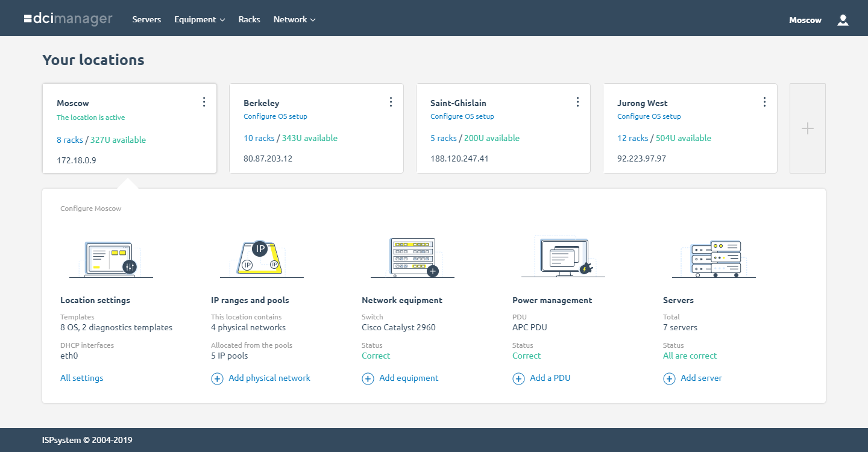Click 4 physical networks text
This screenshot has height=452, width=868.
248,327
